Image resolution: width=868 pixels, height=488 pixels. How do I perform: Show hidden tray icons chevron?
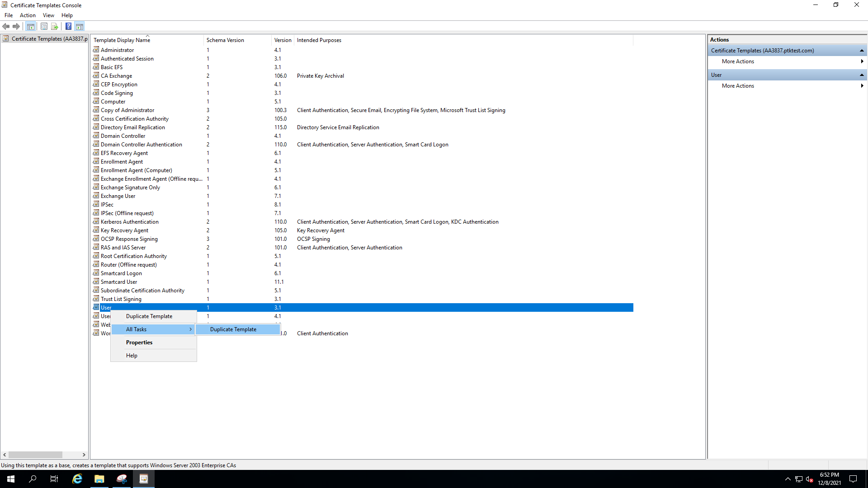tap(788, 479)
